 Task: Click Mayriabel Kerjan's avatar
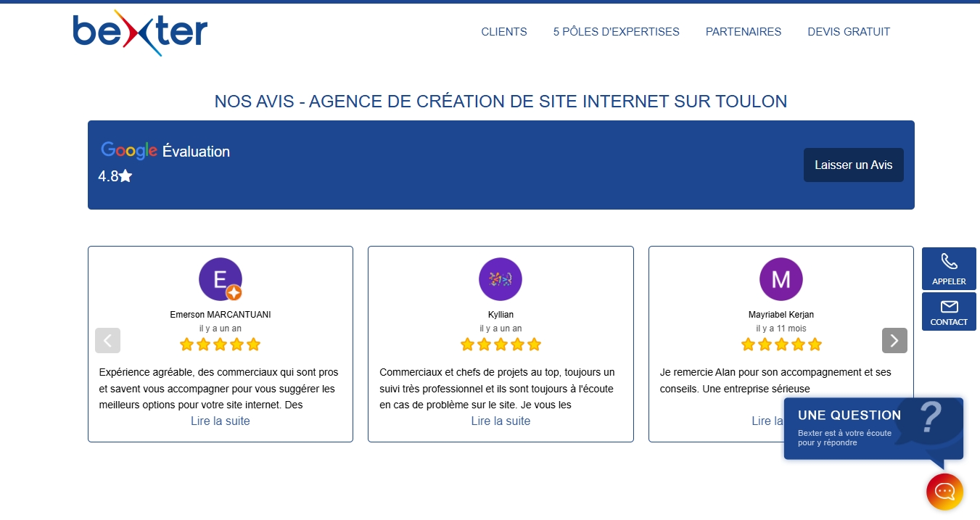tap(781, 279)
